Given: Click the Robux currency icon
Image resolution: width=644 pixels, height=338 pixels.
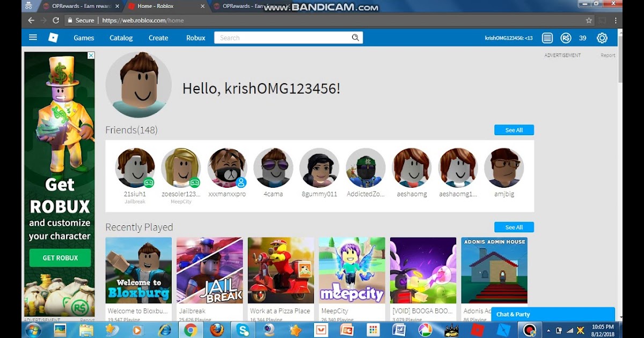Looking at the screenshot, I should tap(566, 38).
